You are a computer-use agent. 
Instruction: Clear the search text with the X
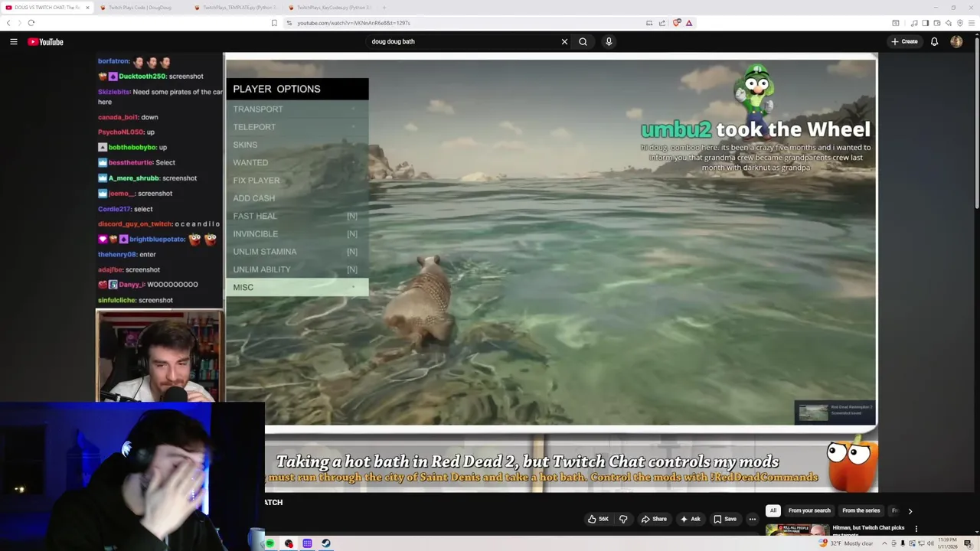(565, 41)
